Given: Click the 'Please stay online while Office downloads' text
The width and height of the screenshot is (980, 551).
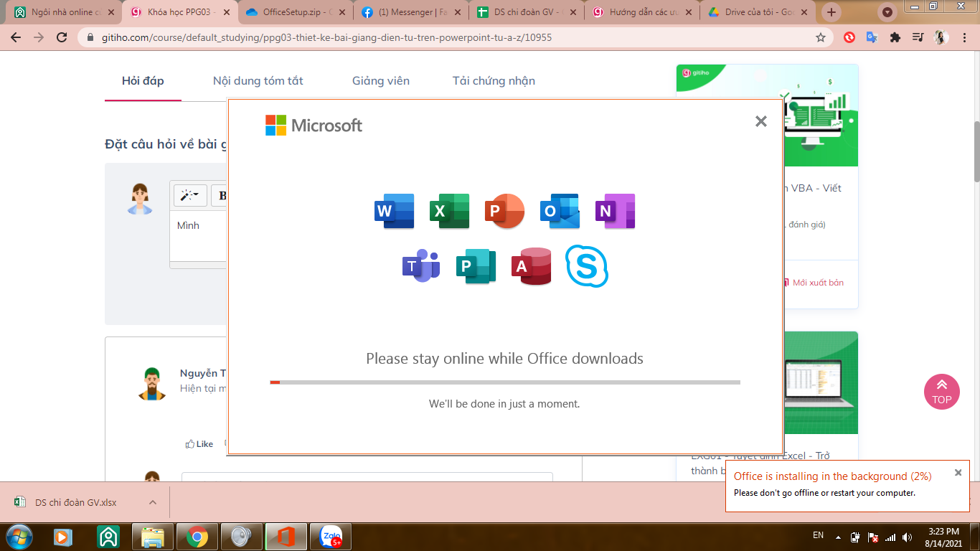Looking at the screenshot, I should 504,359.
